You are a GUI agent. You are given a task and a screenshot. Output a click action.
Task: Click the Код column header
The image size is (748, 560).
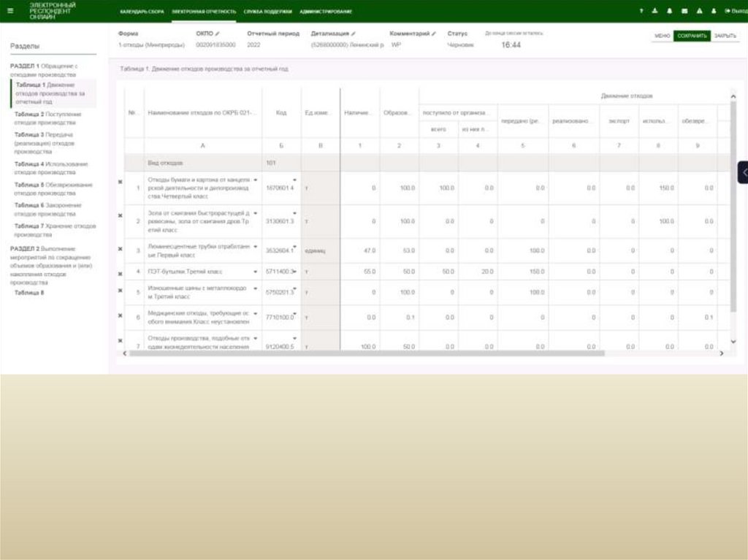[x=281, y=113]
